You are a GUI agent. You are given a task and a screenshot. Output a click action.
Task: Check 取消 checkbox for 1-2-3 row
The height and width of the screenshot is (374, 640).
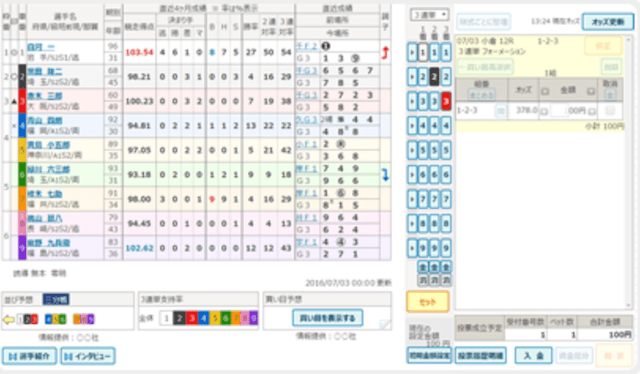click(x=610, y=110)
